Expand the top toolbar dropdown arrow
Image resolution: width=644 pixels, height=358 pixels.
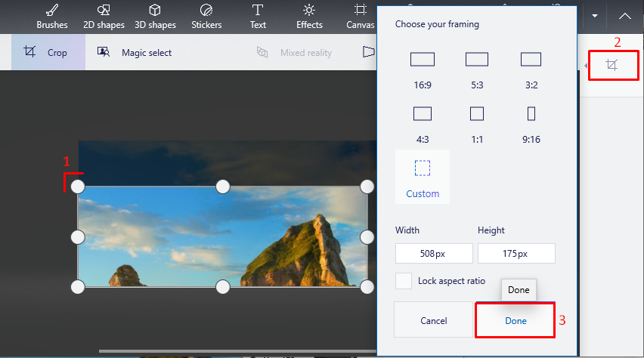(595, 16)
